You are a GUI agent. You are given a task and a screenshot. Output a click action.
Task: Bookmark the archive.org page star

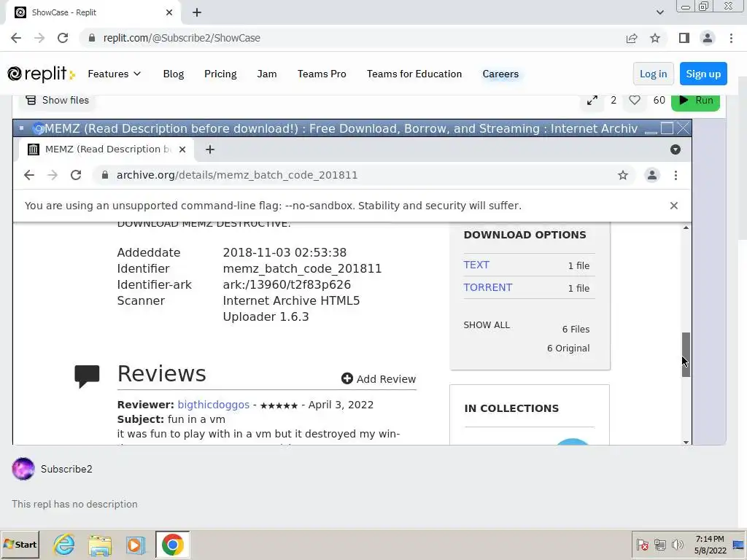tap(623, 175)
